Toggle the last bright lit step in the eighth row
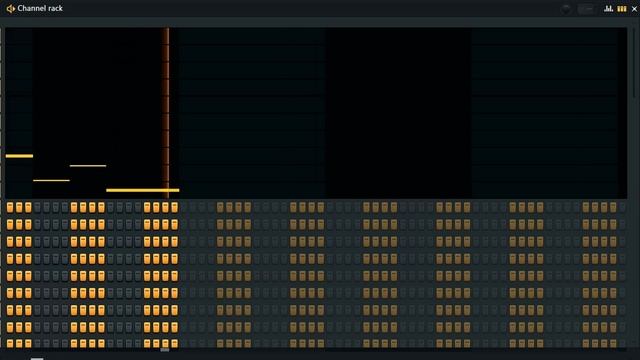This screenshot has height=360, width=640. tap(174, 327)
